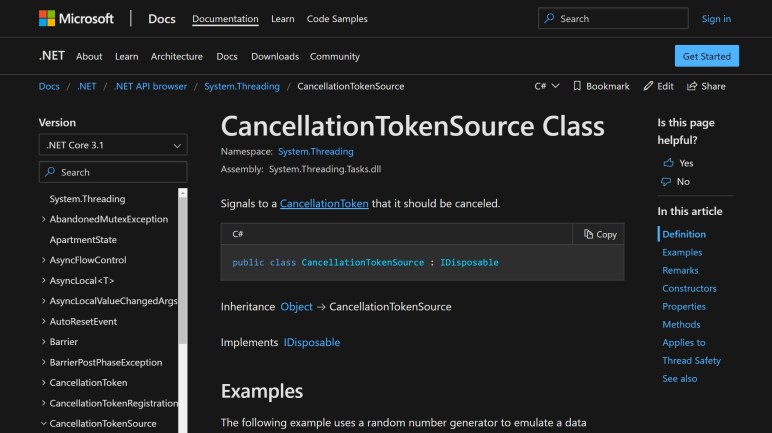The image size is (772, 433).
Task: Click the Edit pencil icon
Action: point(648,86)
